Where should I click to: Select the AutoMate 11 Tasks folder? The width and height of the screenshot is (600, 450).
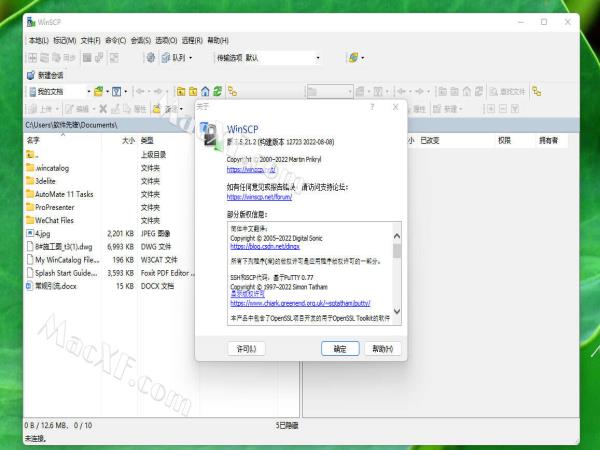pyautogui.click(x=63, y=194)
